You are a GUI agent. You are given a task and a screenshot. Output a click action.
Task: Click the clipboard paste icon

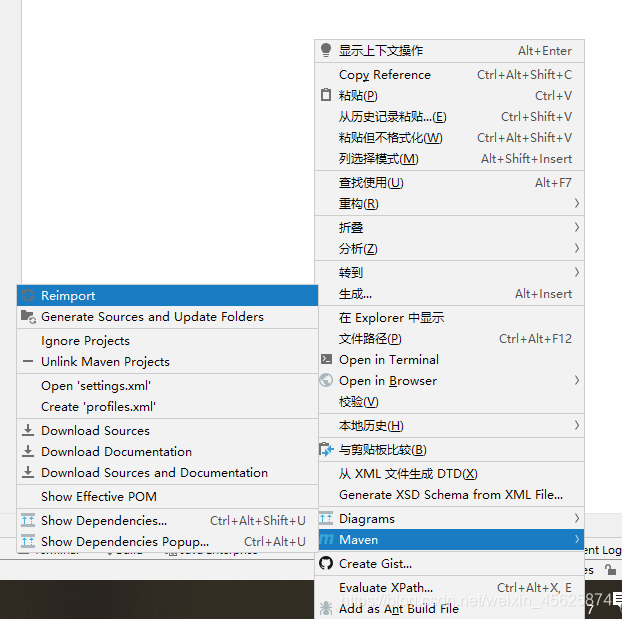click(x=326, y=95)
